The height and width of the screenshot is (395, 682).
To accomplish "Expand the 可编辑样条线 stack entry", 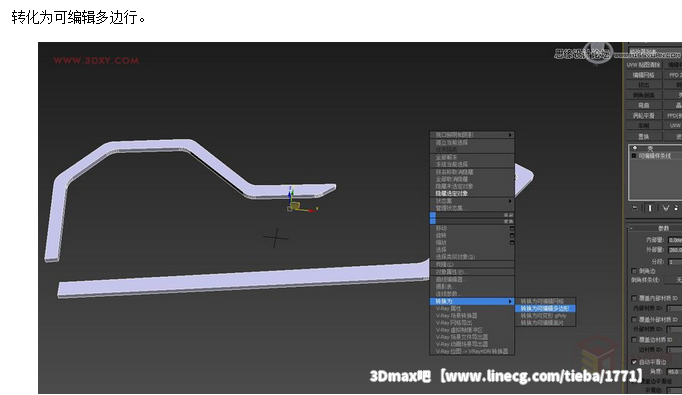I will (x=634, y=156).
